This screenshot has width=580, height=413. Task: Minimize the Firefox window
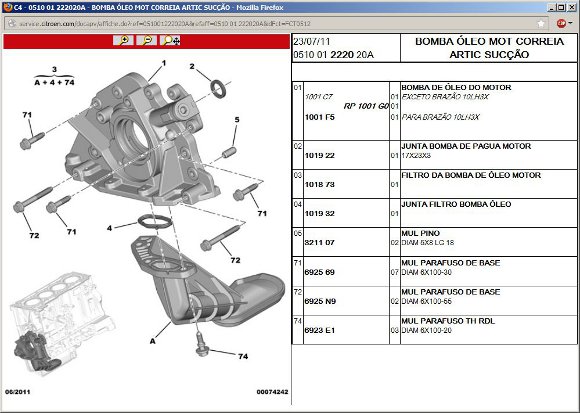coord(552,7)
